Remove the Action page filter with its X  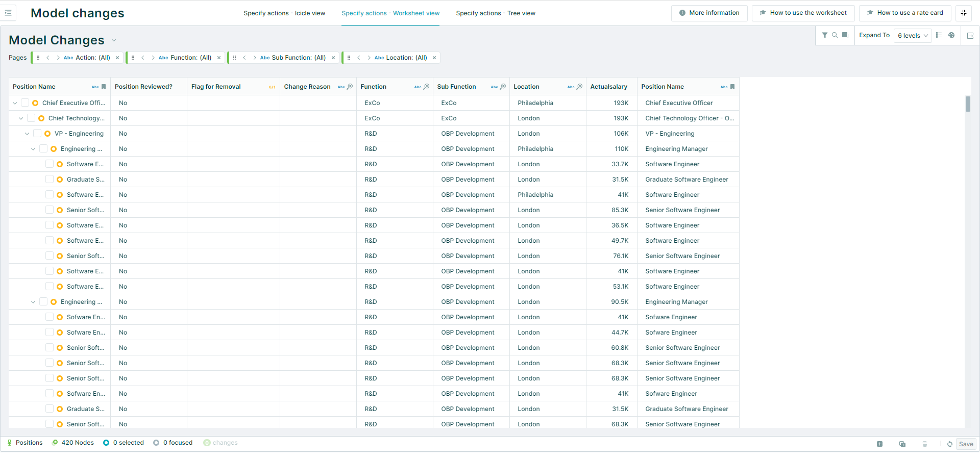click(117, 58)
